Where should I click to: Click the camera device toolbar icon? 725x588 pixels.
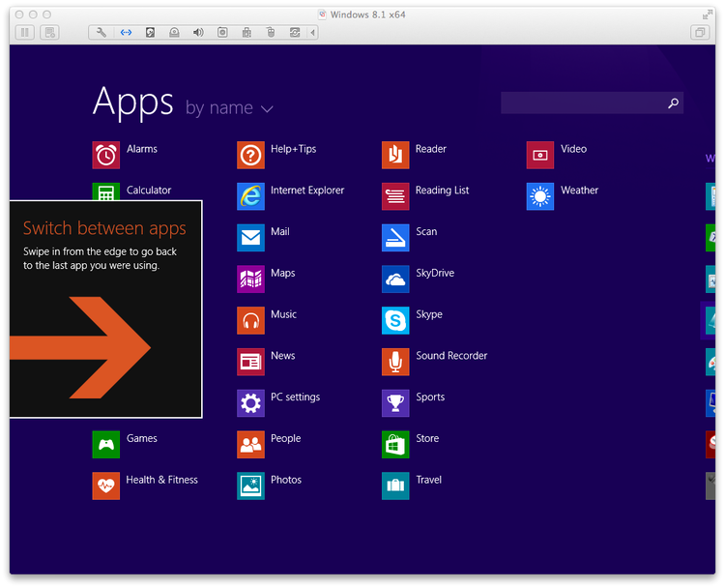222,32
